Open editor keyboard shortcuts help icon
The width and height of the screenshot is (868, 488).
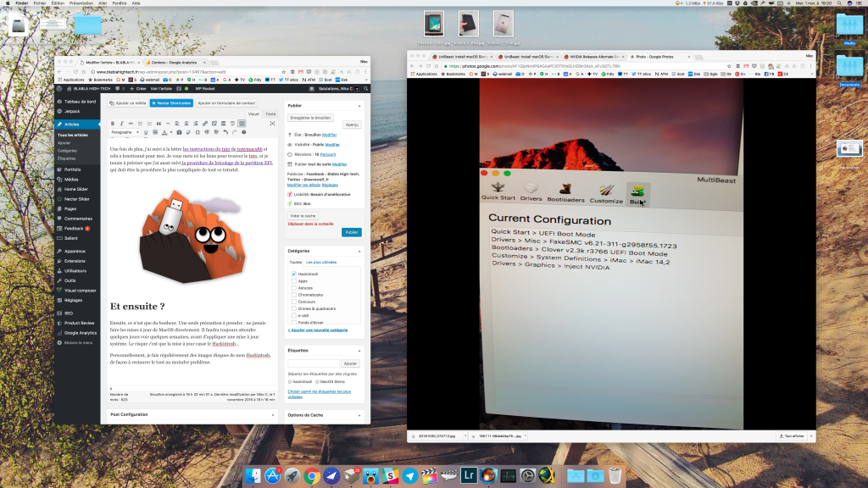(243, 132)
